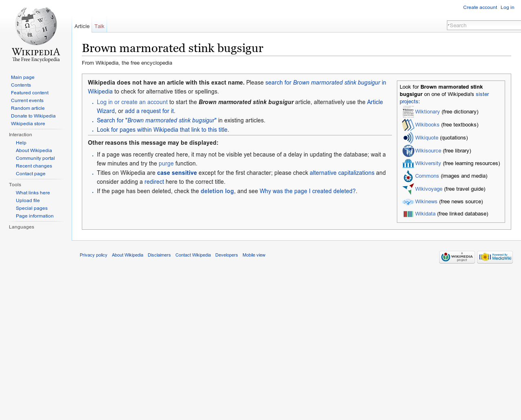Open Random article in sidebar
Image resolution: width=521 pixels, height=420 pixels.
28,108
